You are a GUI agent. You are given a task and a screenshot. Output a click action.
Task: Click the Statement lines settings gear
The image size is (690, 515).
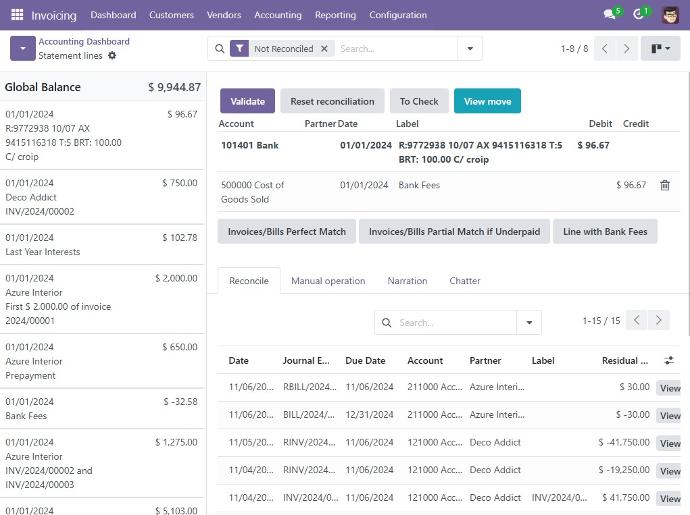click(112, 56)
